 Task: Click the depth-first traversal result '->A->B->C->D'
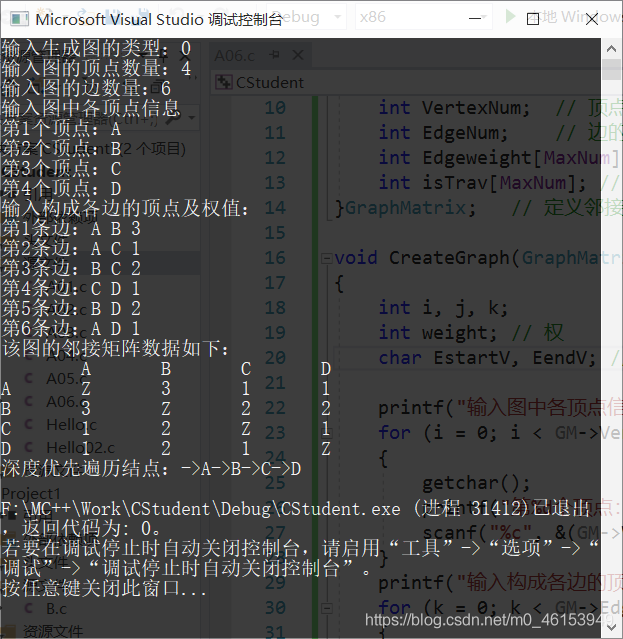click(x=241, y=469)
